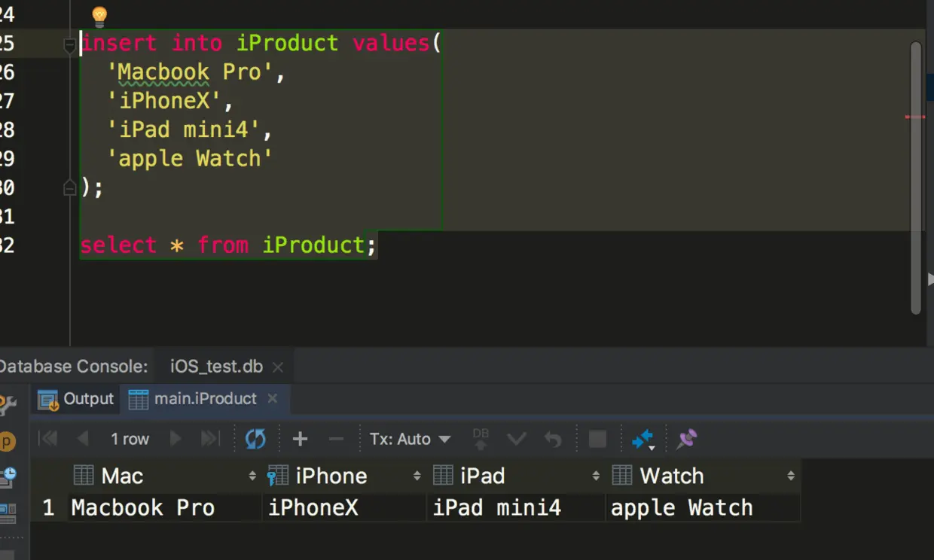Click the rollback arrow icon in the toolbar
This screenshot has width=934, height=560.
coord(553,439)
